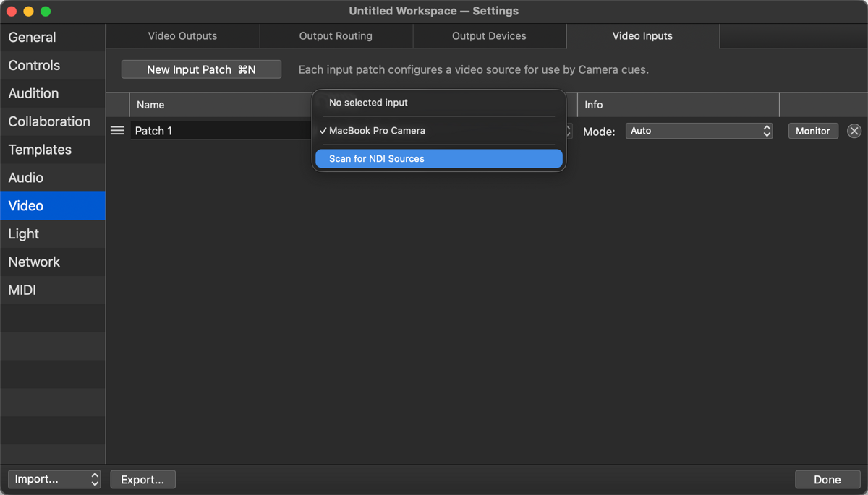The height and width of the screenshot is (495, 868).
Task: Go to the Output Devices tab
Action: click(x=489, y=35)
